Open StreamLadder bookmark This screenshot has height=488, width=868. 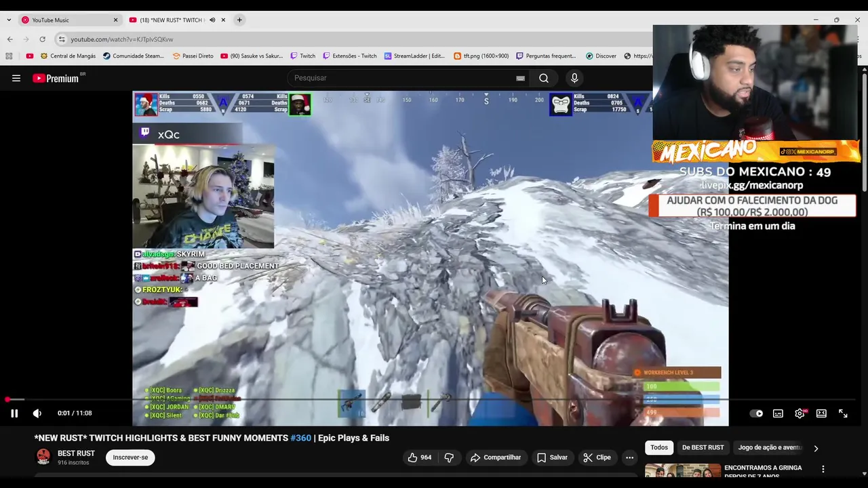click(414, 56)
